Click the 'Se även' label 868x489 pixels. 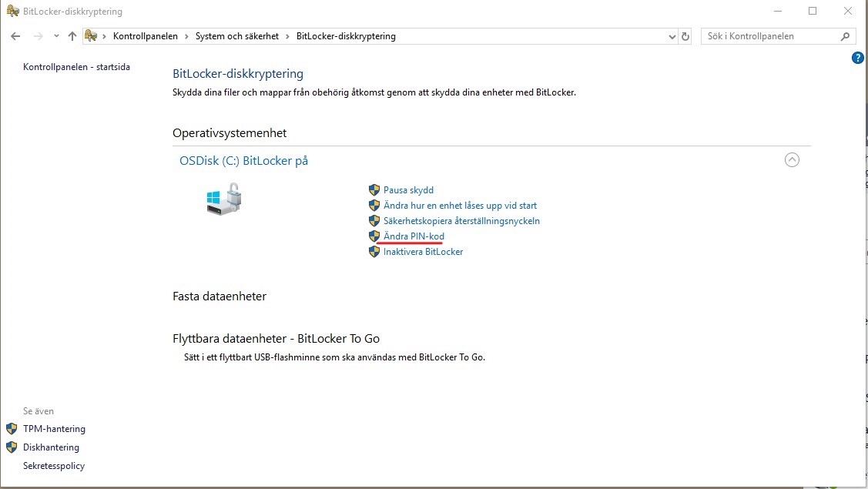[39, 411]
